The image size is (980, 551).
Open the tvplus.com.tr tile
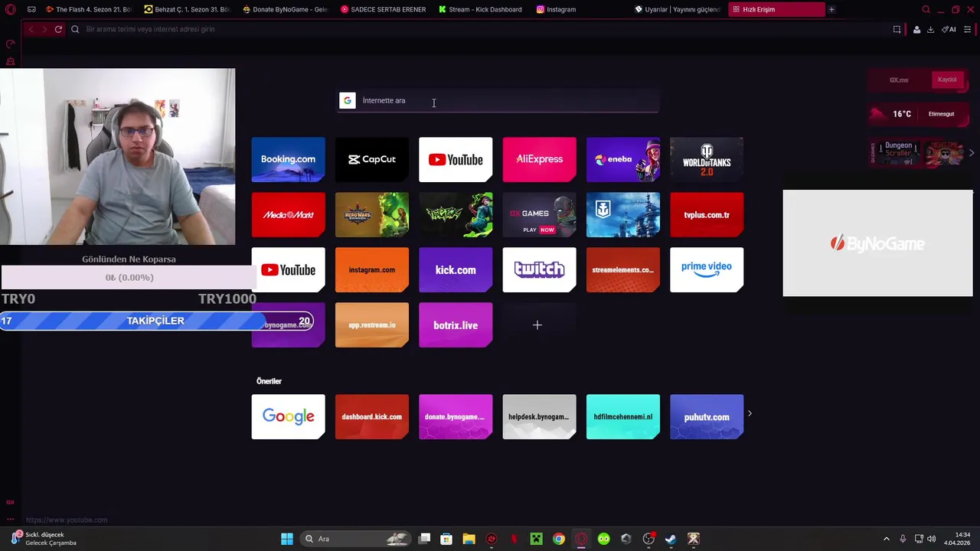pos(707,214)
